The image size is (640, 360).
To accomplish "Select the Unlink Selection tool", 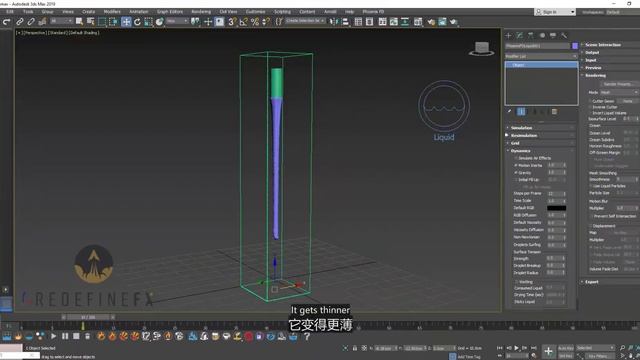I will click(x=31, y=22).
